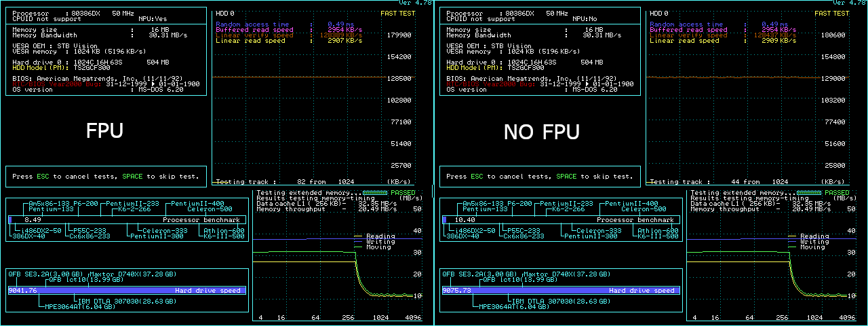Image resolution: width=868 pixels, height=326 pixels.
Task: Click the green 'ESC' key label in the NO FPU panel
Action: (477, 177)
